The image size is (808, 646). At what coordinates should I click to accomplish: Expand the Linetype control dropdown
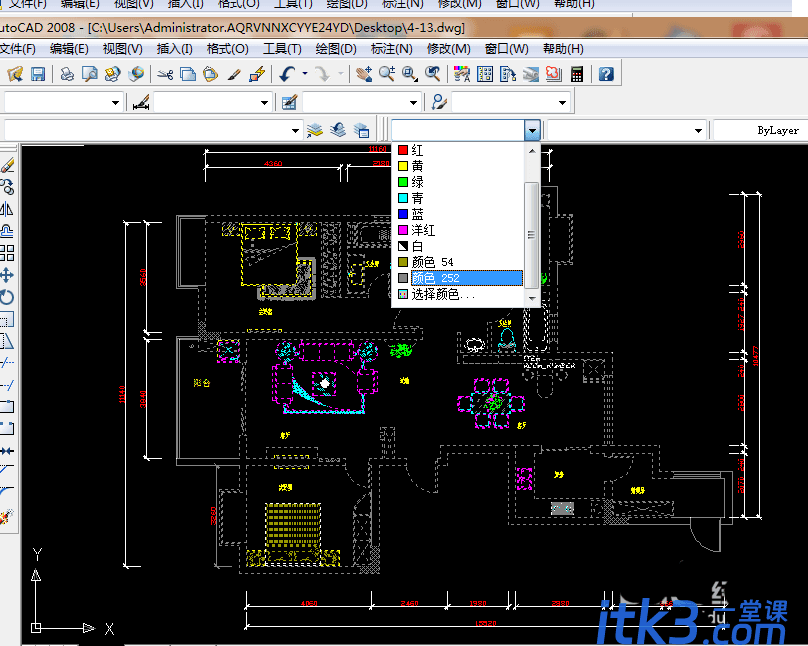[x=698, y=130]
